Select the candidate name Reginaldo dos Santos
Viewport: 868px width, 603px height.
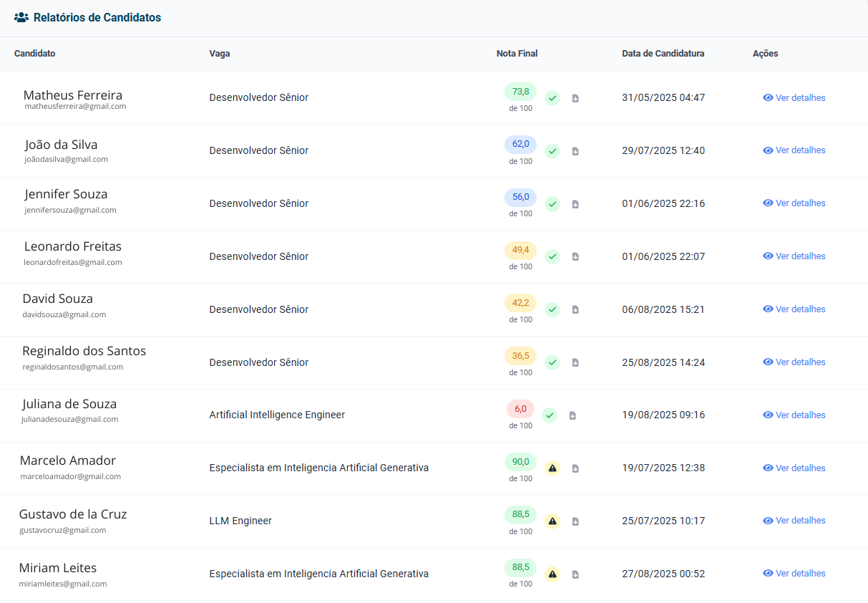[x=84, y=351]
